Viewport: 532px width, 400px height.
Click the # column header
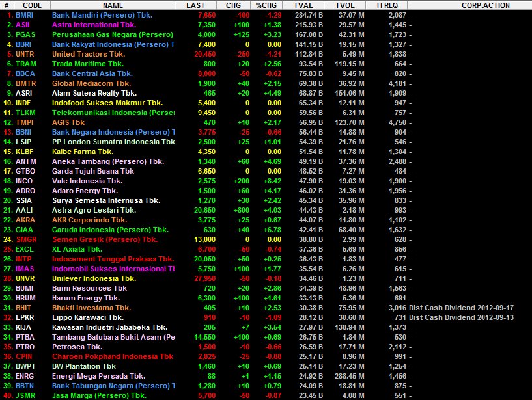(7, 5)
